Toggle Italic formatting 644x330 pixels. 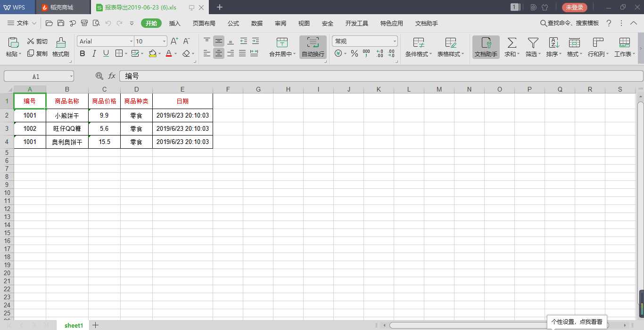tap(94, 53)
